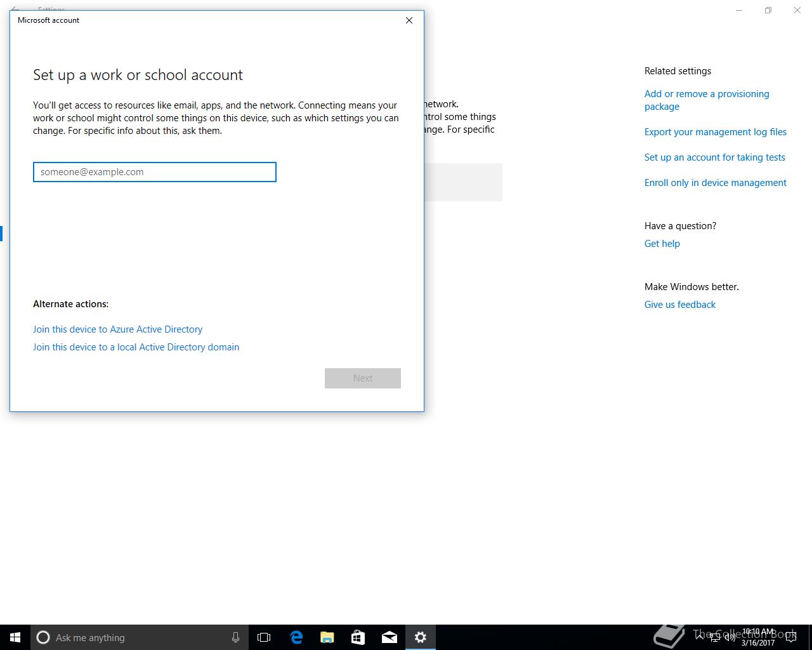The height and width of the screenshot is (650, 812).
Task: Restore down the Settings window
Action: [768, 10]
